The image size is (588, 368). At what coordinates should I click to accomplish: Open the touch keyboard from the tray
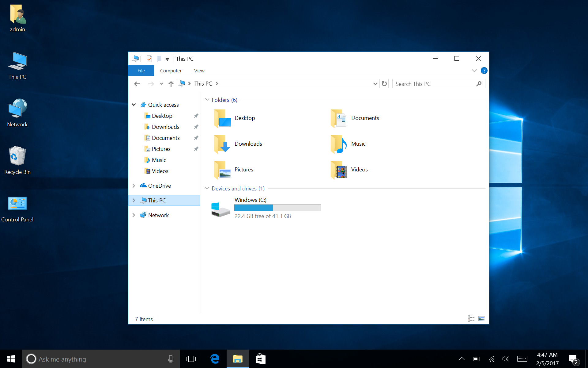[x=522, y=359]
